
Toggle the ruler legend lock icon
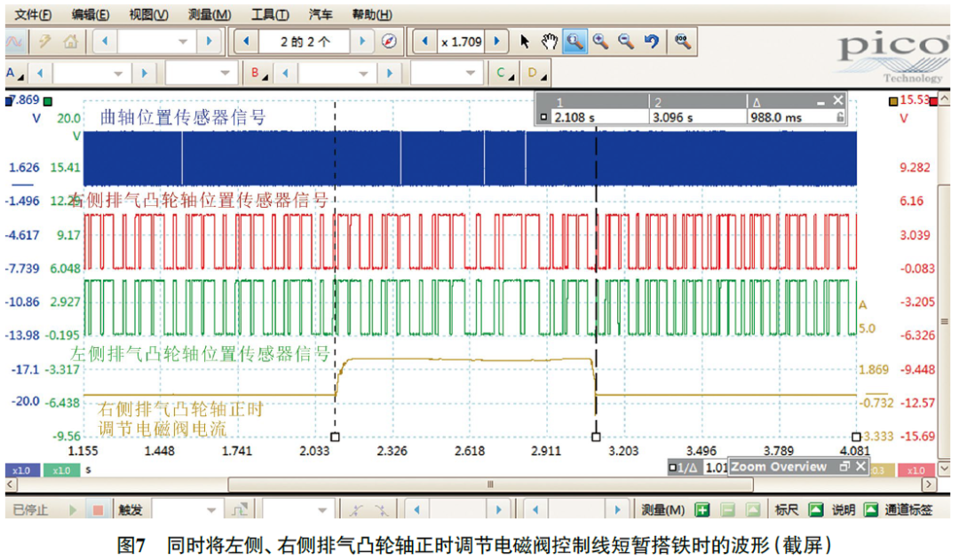(840, 117)
